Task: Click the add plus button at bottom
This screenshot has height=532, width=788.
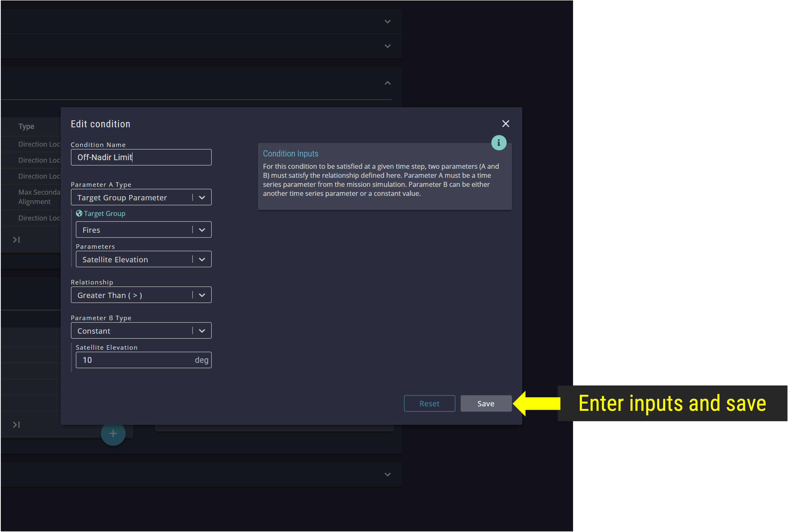Action: click(x=113, y=434)
